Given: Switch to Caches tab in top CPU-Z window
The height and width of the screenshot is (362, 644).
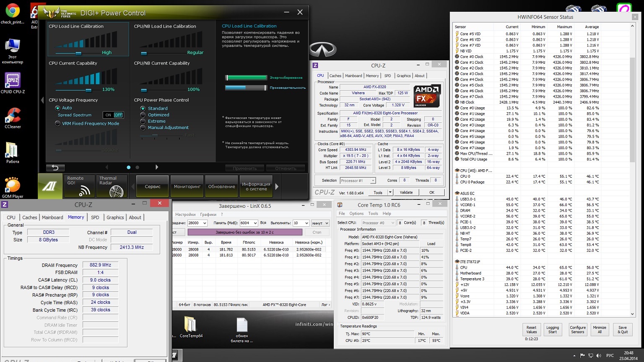Looking at the screenshot, I should 335,76.
